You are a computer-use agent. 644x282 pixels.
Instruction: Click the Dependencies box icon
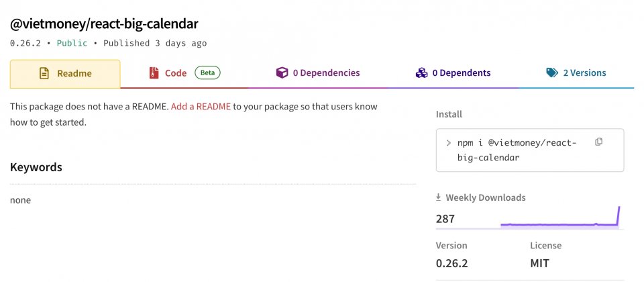pos(282,73)
